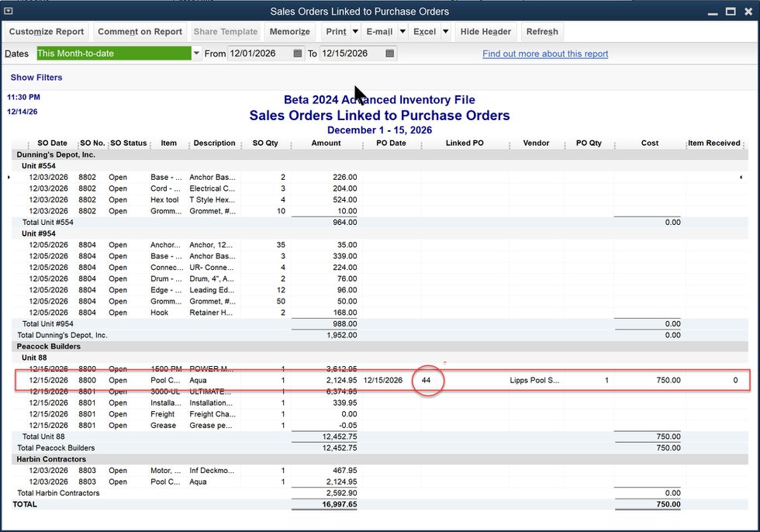Open the Dates range dropdown
This screenshot has height=532, width=760.
click(x=196, y=54)
